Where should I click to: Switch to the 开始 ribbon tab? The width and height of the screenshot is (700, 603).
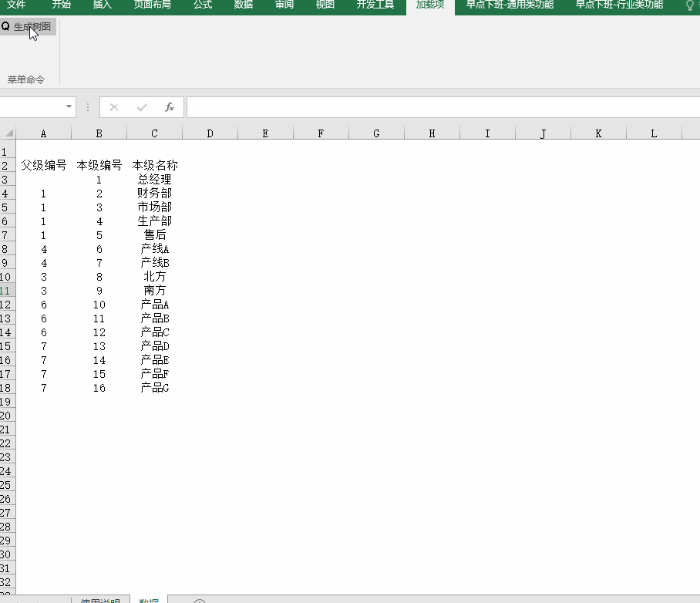pyautogui.click(x=61, y=5)
